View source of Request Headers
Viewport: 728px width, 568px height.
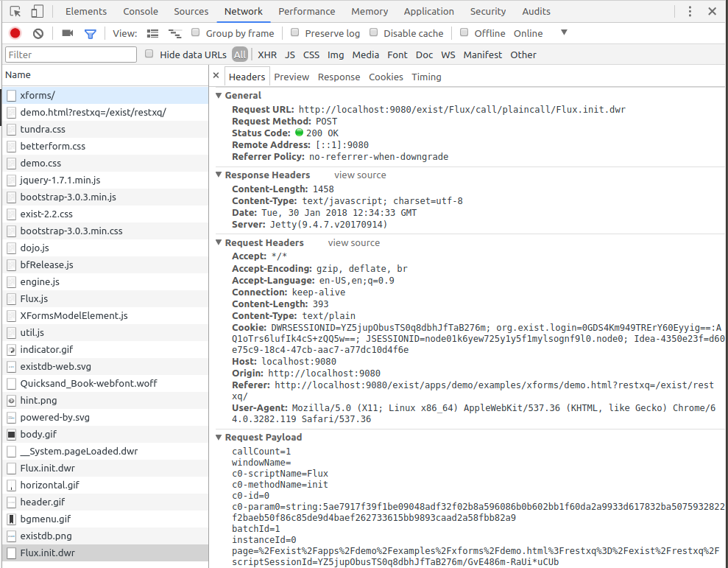354,243
